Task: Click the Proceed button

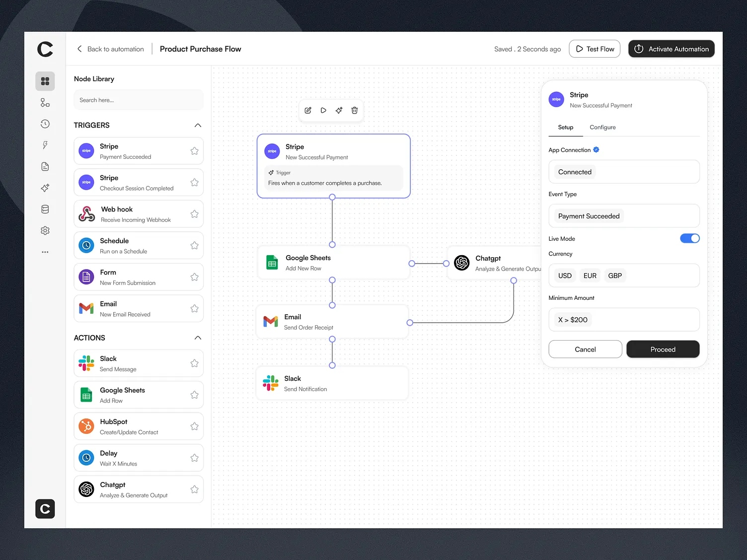Action: pos(663,349)
